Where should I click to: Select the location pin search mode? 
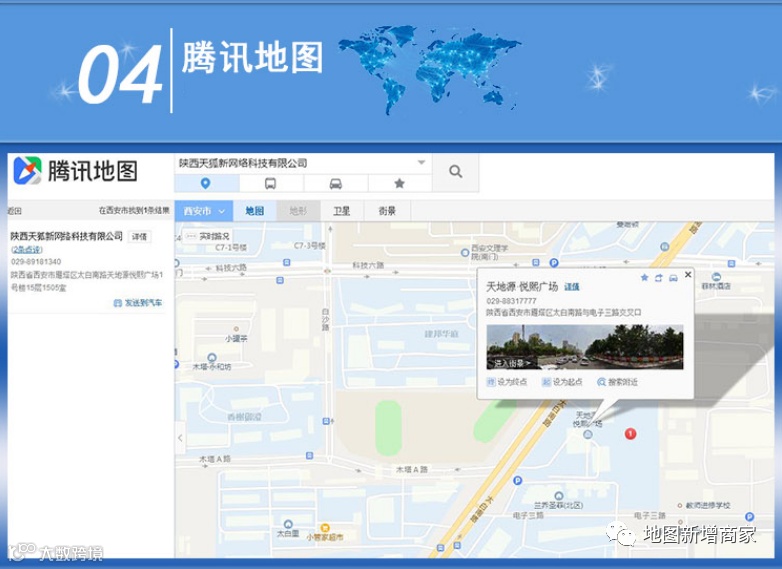pyautogui.click(x=206, y=184)
